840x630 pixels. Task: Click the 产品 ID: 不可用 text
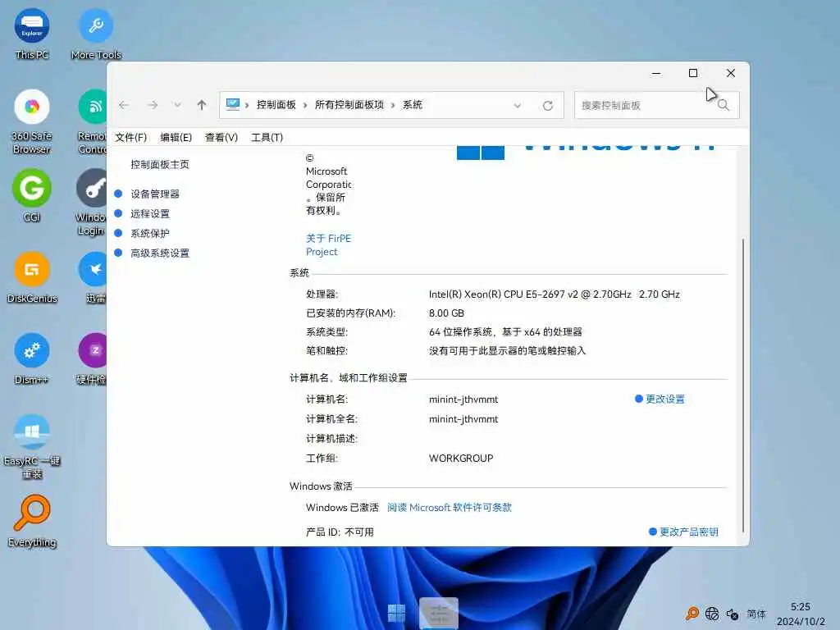[x=340, y=532]
